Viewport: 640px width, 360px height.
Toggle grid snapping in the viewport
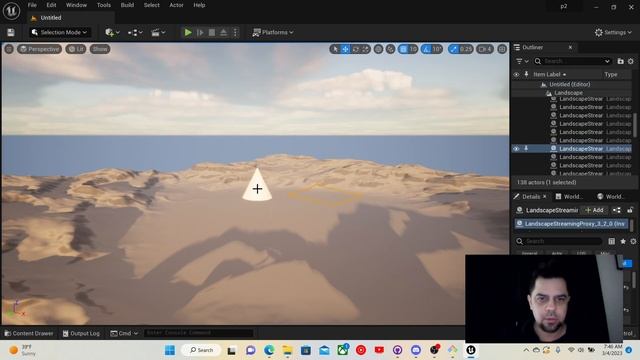pyautogui.click(x=403, y=49)
